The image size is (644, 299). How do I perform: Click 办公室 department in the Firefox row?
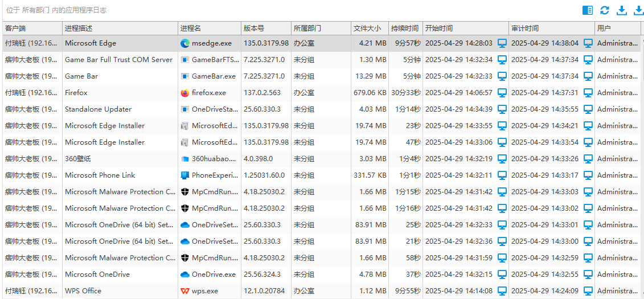coord(304,93)
